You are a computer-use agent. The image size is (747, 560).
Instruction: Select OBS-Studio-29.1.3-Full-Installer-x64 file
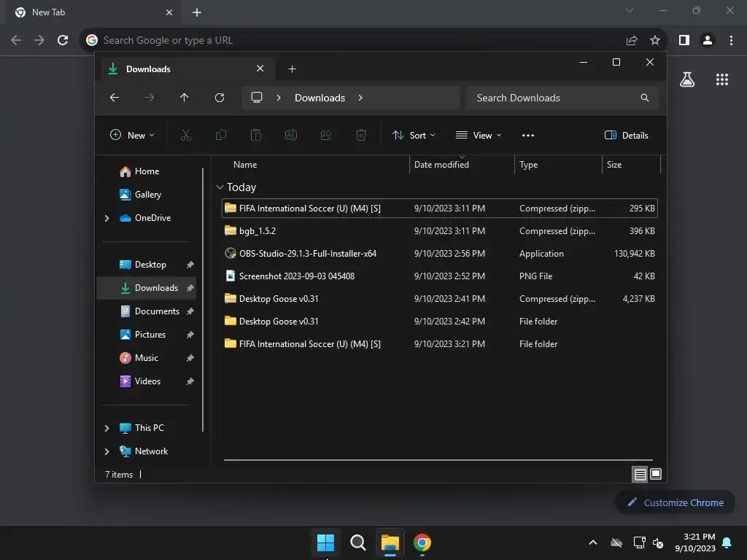click(440, 253)
